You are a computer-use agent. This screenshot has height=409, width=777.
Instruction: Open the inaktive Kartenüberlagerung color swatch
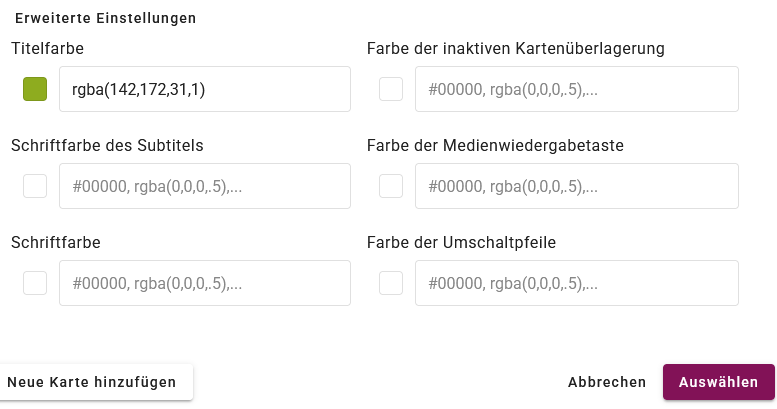click(391, 89)
